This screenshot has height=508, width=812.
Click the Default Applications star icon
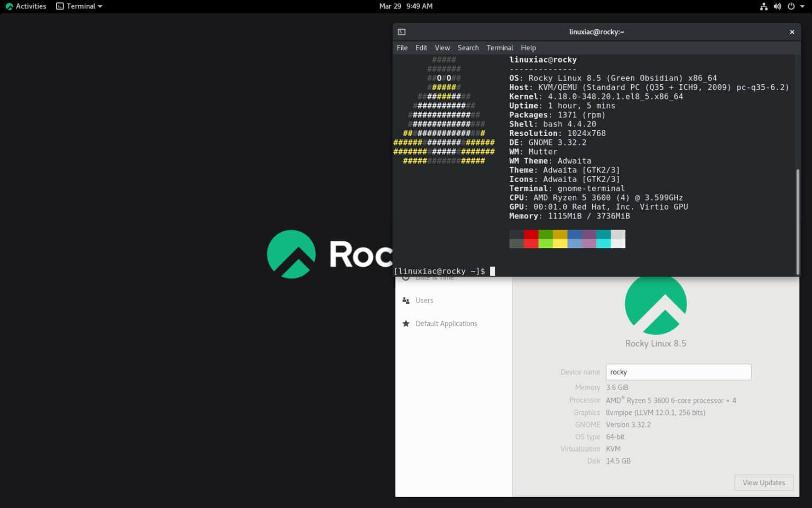pos(405,323)
